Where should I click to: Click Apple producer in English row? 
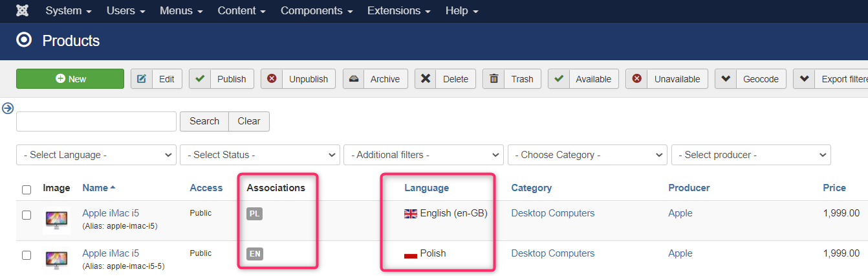[x=680, y=213]
